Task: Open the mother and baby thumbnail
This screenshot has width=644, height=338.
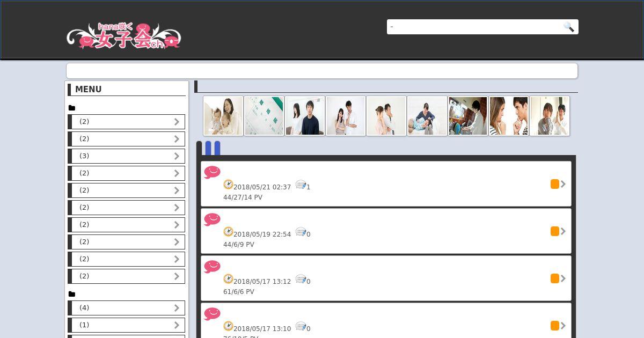Action: tap(223, 116)
